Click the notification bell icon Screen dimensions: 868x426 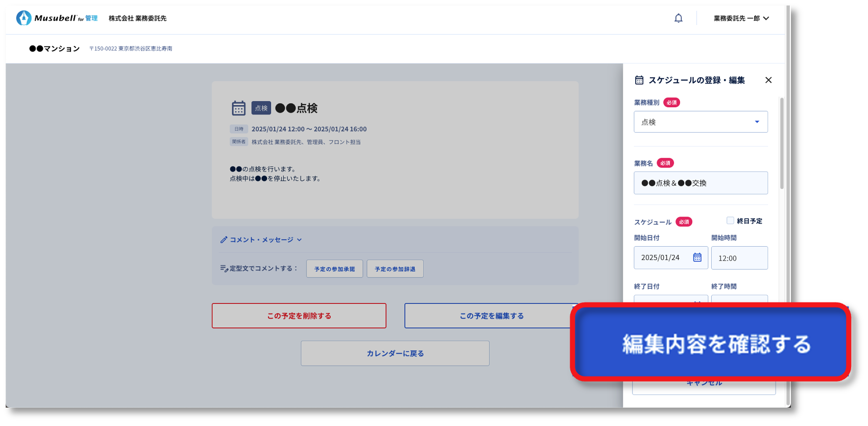(678, 18)
